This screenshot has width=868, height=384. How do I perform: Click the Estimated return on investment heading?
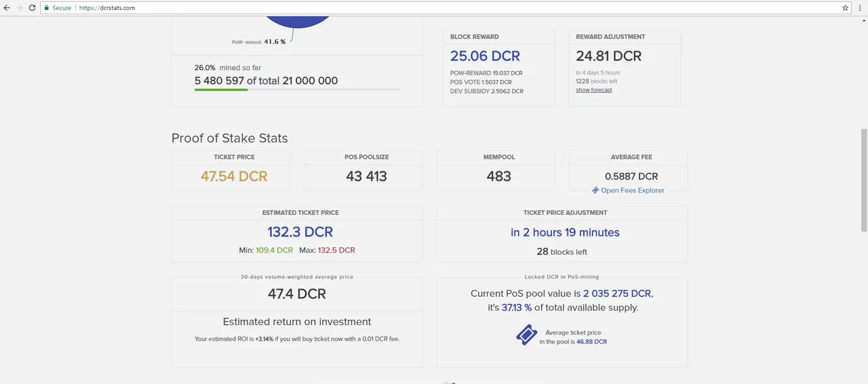(x=297, y=322)
